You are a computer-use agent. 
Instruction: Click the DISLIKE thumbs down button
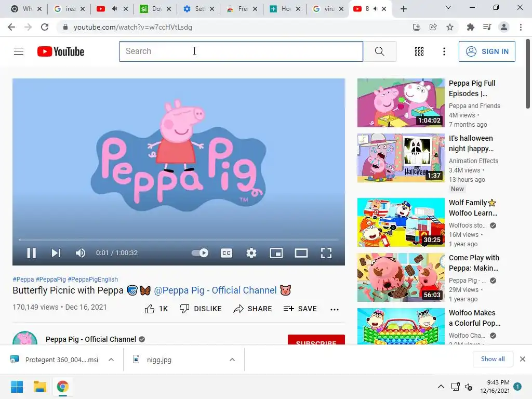tap(201, 309)
